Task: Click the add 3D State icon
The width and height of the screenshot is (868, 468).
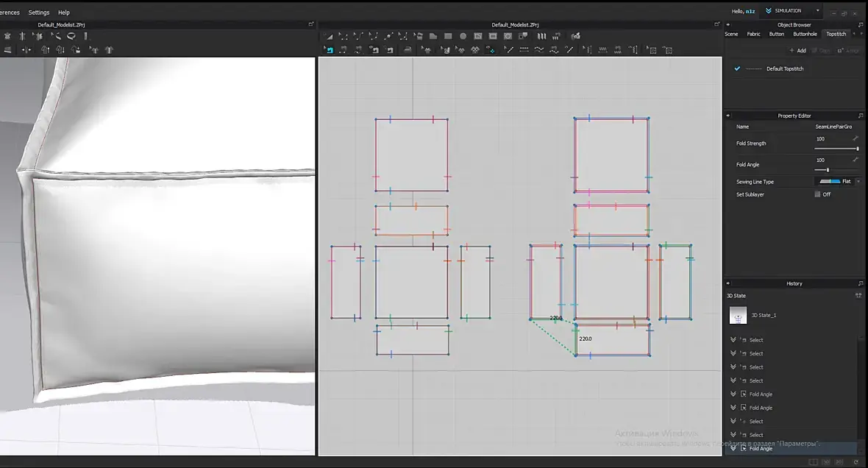Action: [x=858, y=295]
